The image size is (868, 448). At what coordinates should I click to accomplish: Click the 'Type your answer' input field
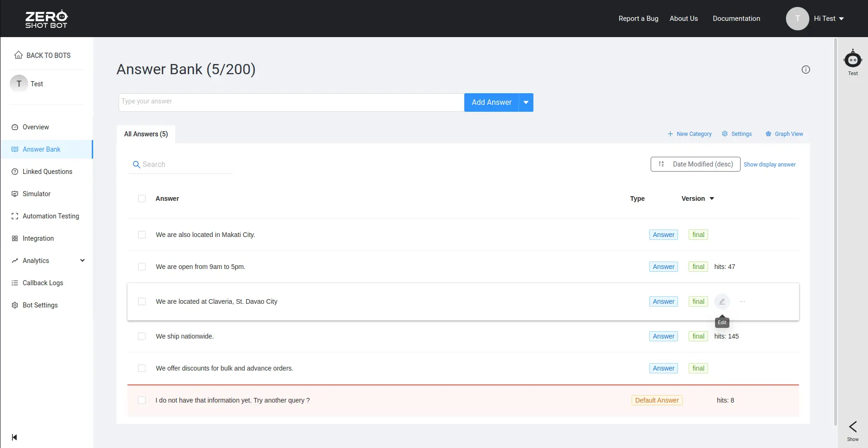click(291, 102)
